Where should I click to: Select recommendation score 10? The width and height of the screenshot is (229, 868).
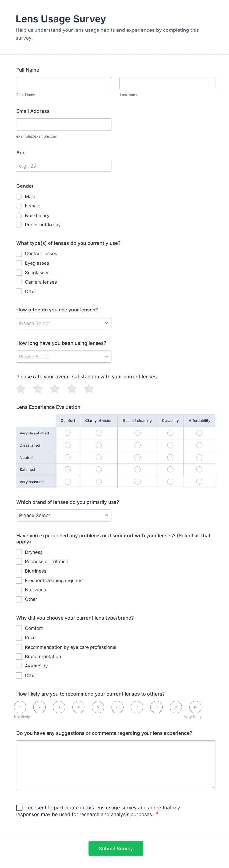pos(195,707)
